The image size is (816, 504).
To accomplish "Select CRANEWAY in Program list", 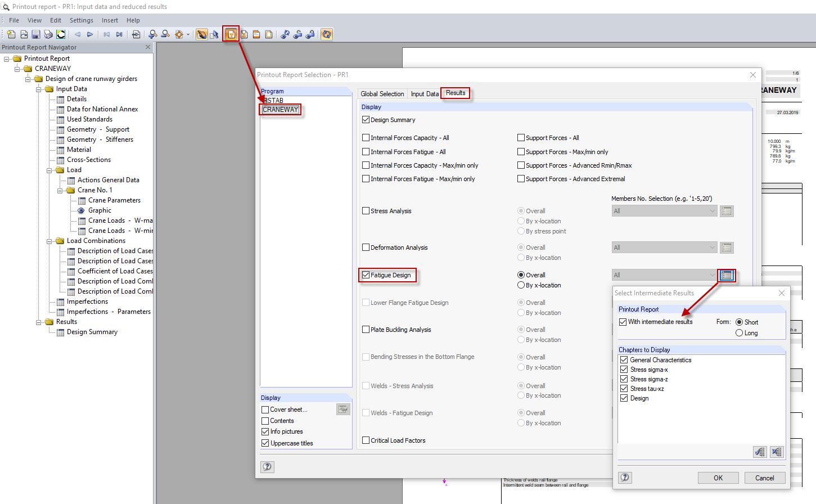I will tap(281, 110).
